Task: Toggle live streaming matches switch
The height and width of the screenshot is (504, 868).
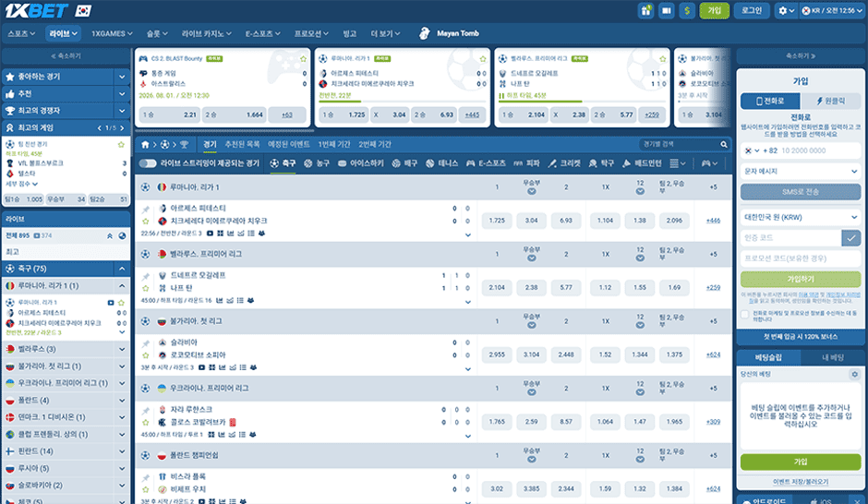Action: click(x=147, y=163)
